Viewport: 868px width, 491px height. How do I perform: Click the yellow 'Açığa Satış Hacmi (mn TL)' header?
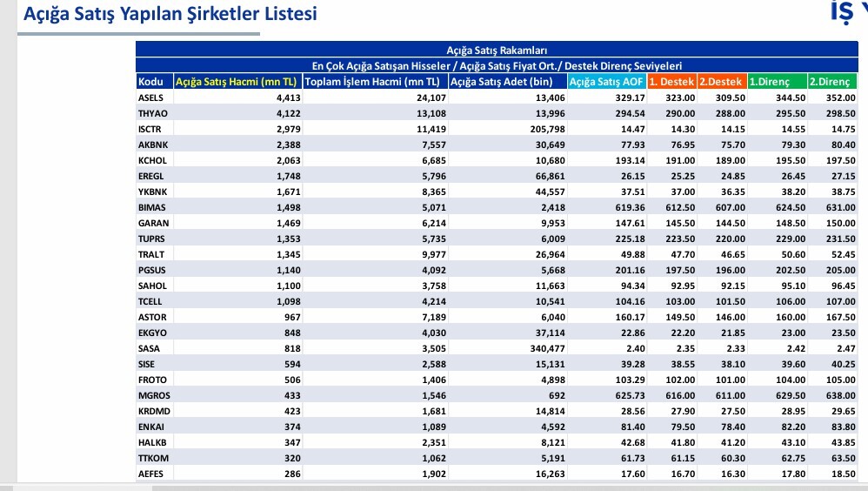tap(237, 82)
